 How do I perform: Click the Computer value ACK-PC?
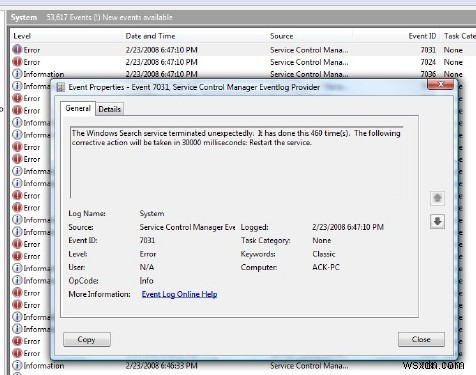pos(326,267)
